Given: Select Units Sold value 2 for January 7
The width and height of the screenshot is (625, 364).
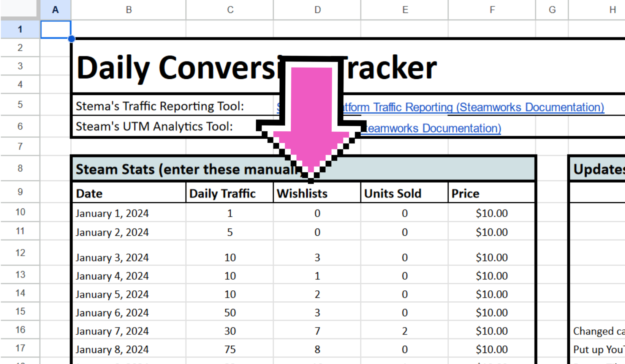Looking at the screenshot, I should click(x=404, y=331).
